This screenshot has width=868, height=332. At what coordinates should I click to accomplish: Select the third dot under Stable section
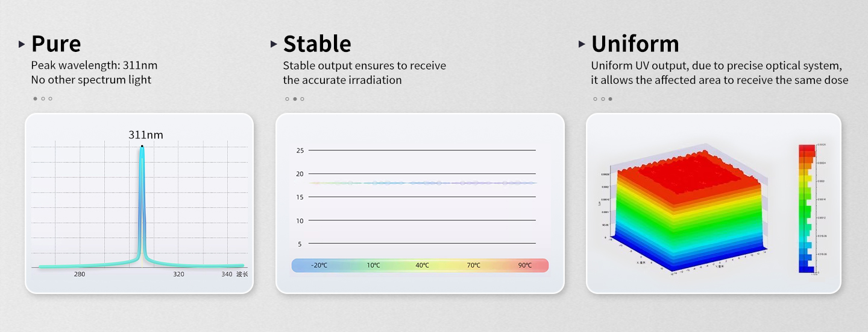click(302, 98)
